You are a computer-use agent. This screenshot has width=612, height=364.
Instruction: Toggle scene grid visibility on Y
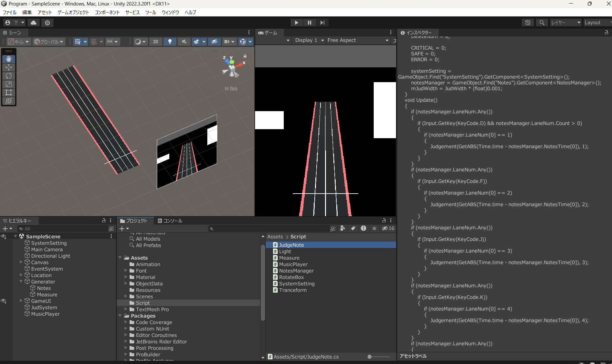coord(78,42)
